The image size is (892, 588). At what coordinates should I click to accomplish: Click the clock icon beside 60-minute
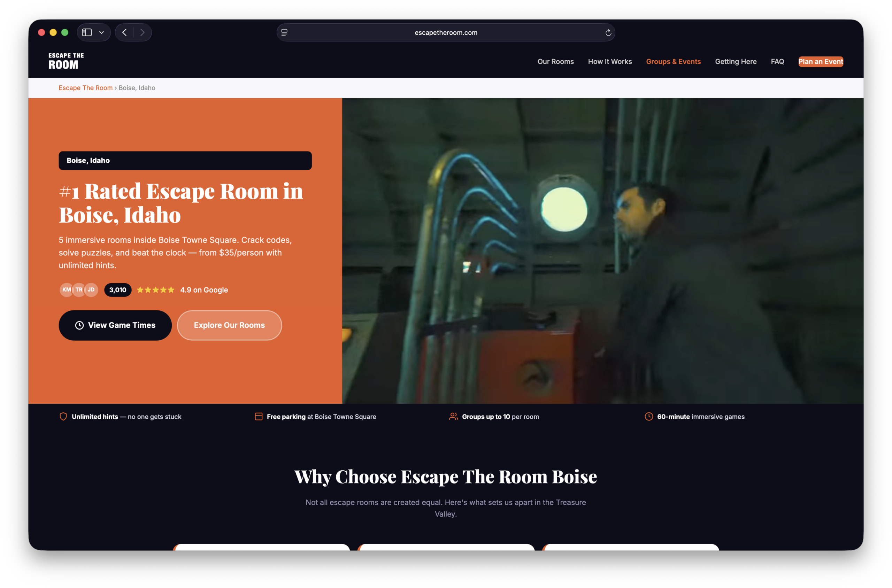tap(648, 417)
